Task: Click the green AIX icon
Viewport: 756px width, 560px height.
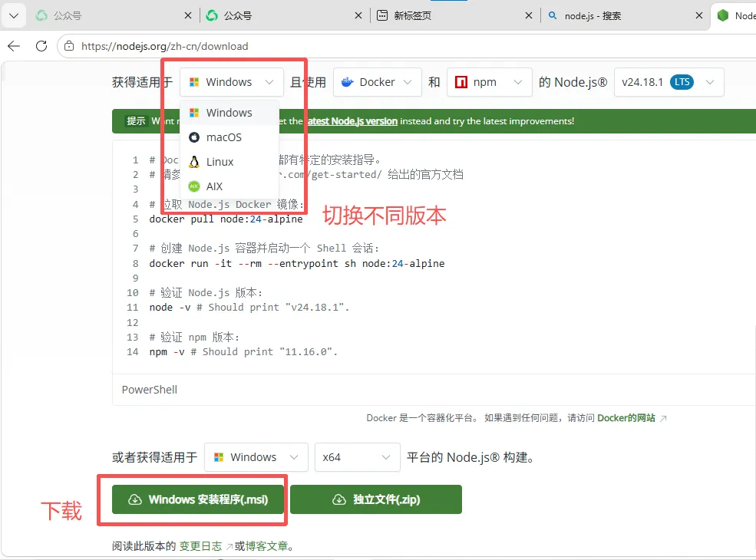Action: click(194, 186)
